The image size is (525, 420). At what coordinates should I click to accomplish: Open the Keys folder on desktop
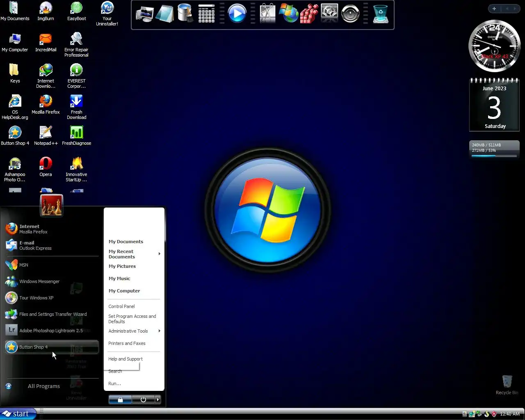[x=15, y=73]
